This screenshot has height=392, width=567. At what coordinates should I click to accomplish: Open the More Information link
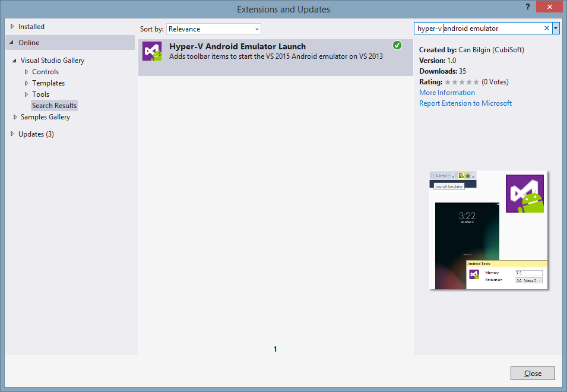446,93
